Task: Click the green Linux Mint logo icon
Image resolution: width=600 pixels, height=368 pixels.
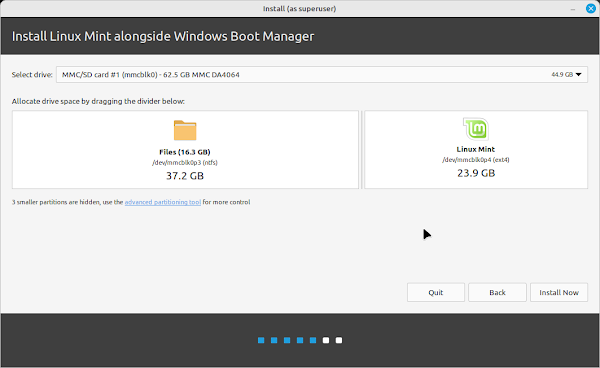Action: 476,129
